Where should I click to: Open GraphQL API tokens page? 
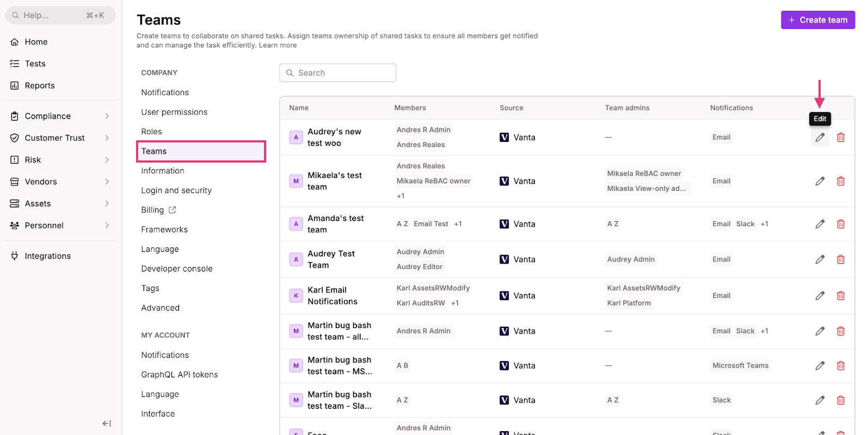pos(180,375)
